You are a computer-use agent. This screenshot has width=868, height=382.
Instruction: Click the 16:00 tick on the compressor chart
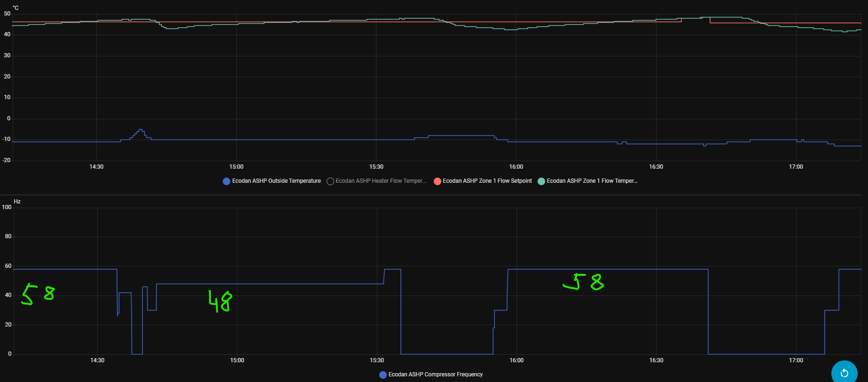point(516,360)
